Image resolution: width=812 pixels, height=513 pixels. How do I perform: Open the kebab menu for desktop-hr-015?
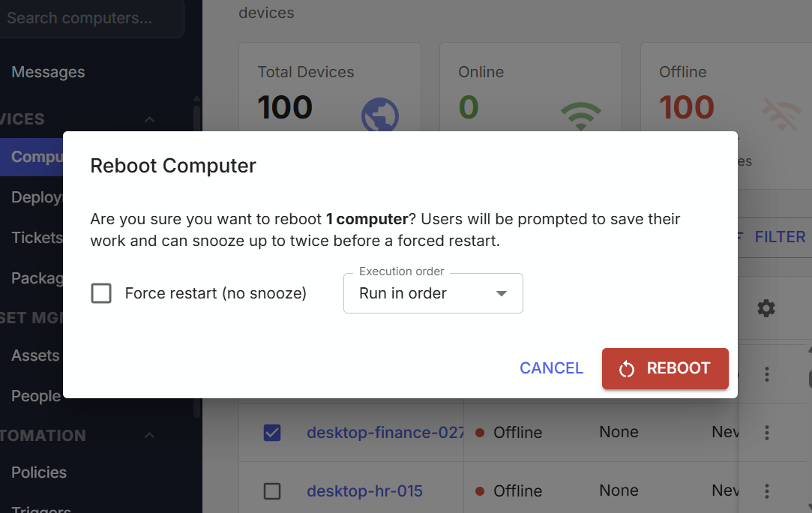(766, 491)
